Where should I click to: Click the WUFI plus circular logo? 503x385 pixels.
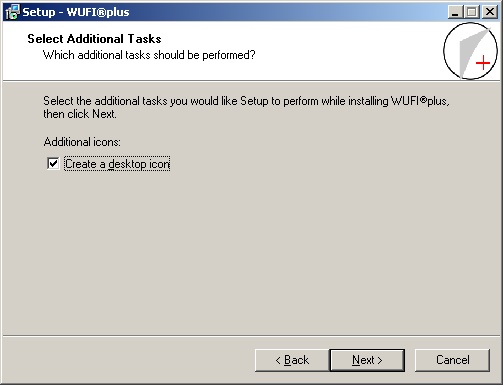pyautogui.click(x=470, y=51)
